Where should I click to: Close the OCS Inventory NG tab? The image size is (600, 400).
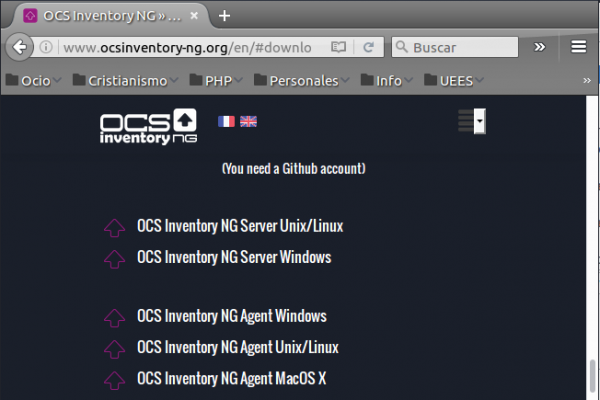194,16
